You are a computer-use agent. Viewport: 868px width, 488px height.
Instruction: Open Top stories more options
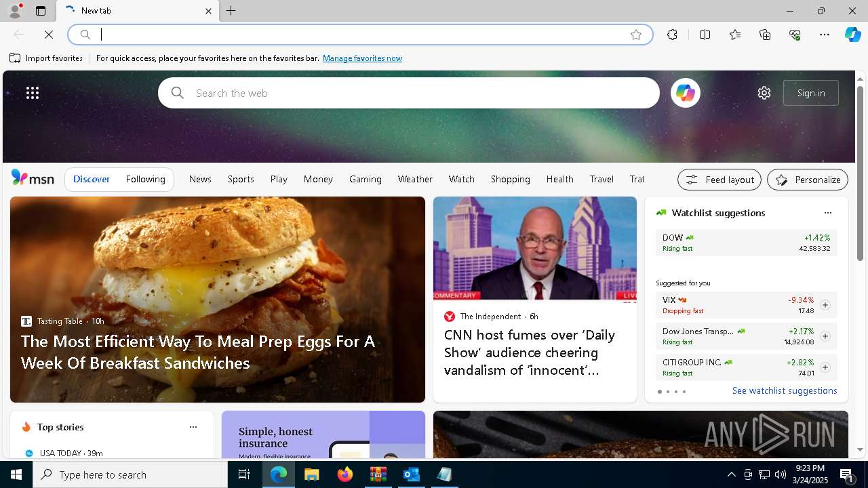click(x=193, y=427)
